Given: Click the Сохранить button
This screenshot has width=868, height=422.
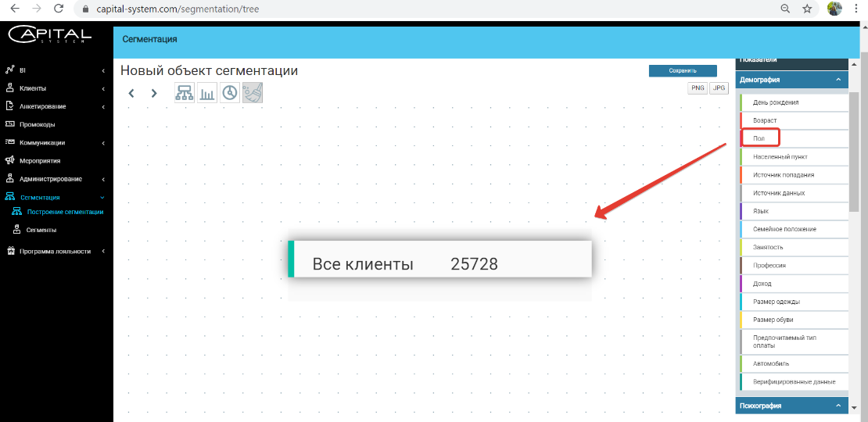Looking at the screenshot, I should click(x=683, y=71).
